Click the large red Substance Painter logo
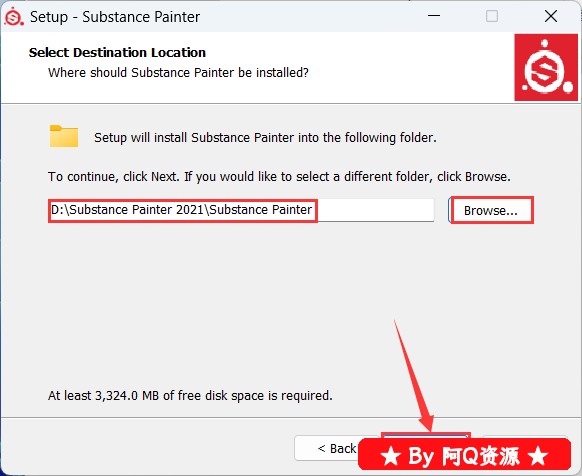Screen dimensions: 582x476 [x=546, y=67]
